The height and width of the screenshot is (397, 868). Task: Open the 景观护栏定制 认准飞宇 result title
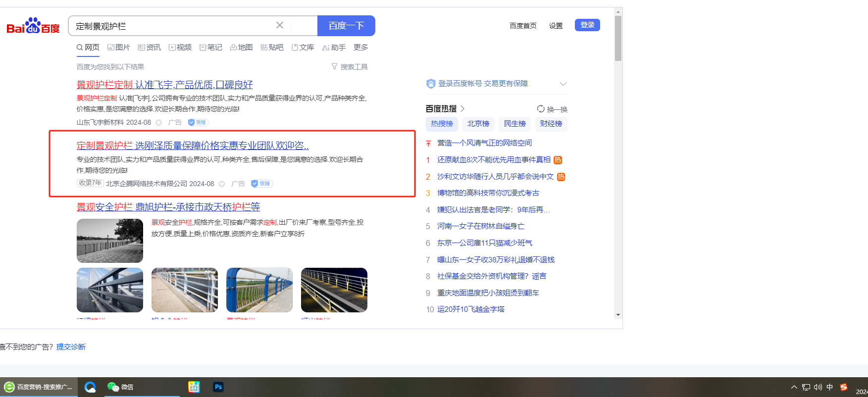165,85
